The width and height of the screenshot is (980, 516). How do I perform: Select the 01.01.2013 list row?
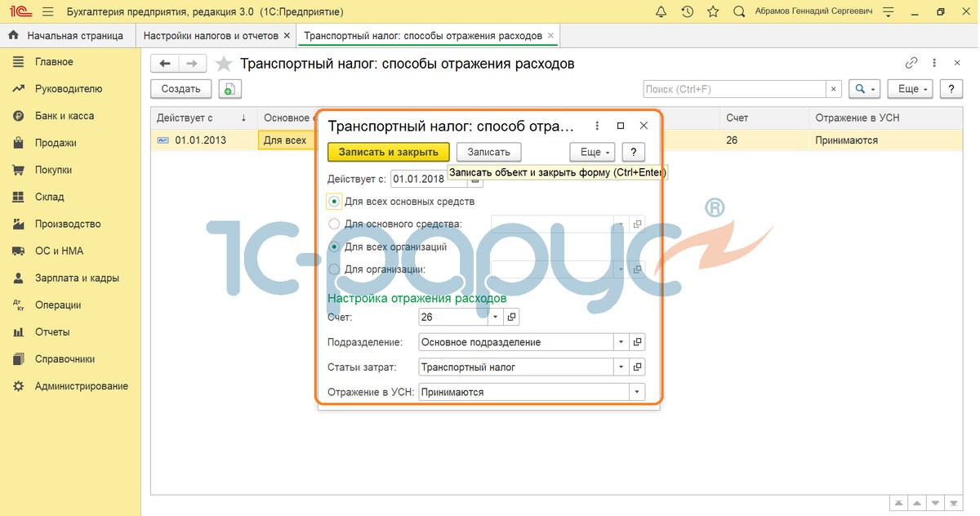click(555, 140)
